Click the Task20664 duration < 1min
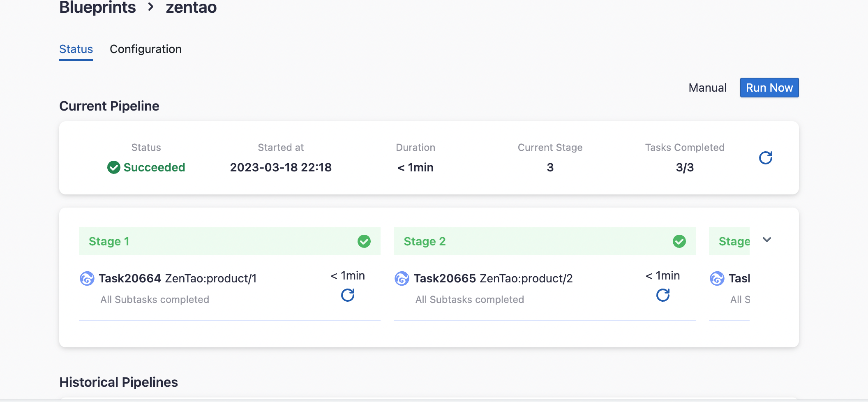Viewport: 868px width, 402px height. (x=348, y=275)
